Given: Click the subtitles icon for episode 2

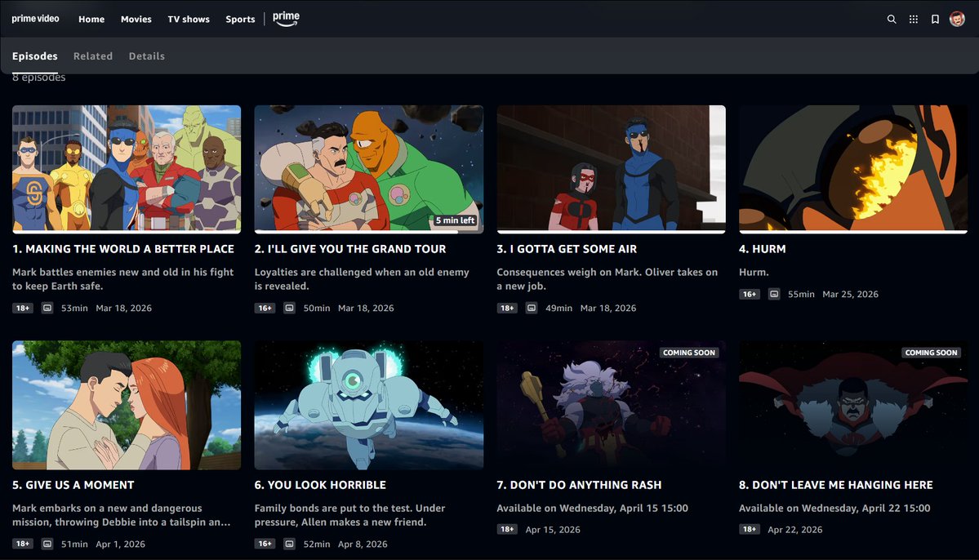Looking at the screenshot, I should click(x=290, y=308).
